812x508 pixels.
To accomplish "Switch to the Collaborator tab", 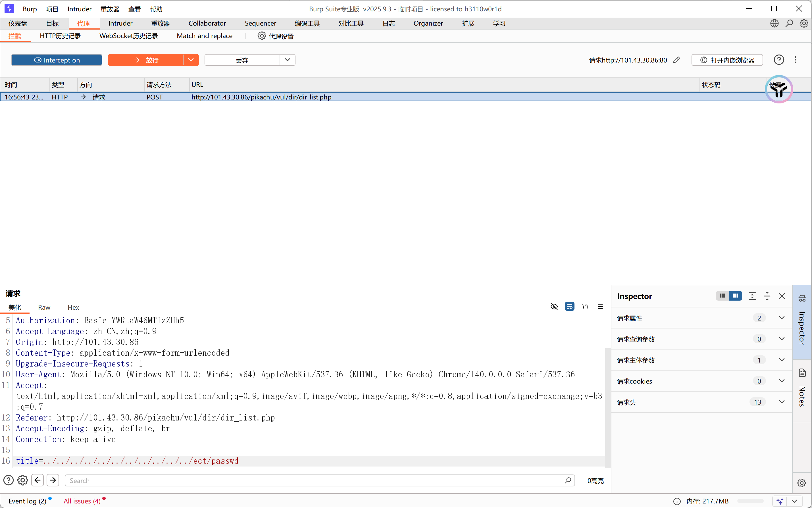I will 207,23.
